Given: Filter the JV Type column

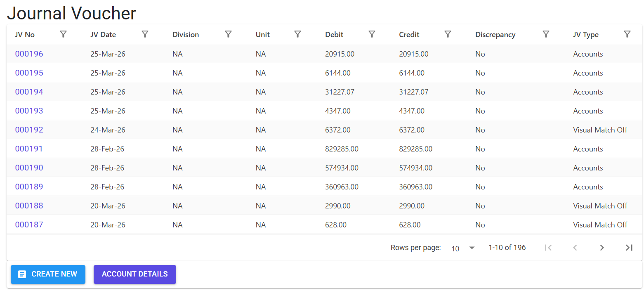Looking at the screenshot, I should (x=627, y=34).
